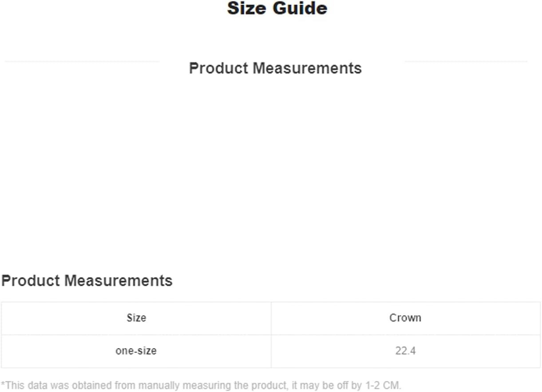Click the manual measurement disclaimer footnote
542x392 pixels.
(x=201, y=385)
